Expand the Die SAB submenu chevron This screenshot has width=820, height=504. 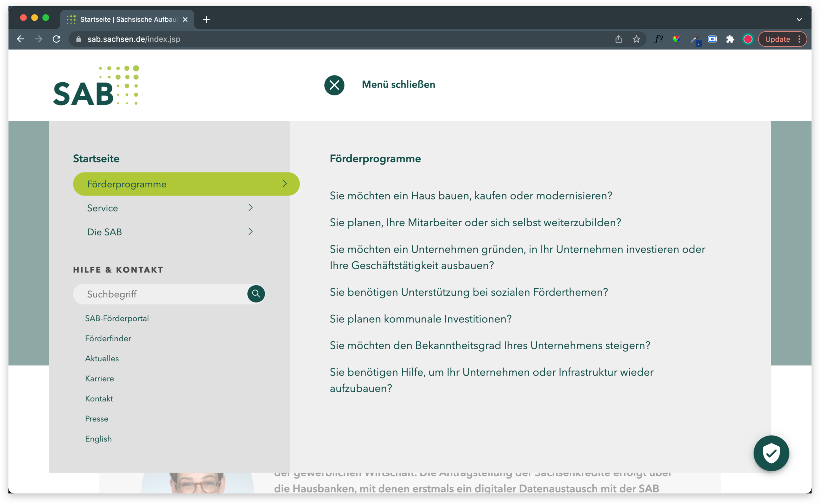click(x=250, y=232)
